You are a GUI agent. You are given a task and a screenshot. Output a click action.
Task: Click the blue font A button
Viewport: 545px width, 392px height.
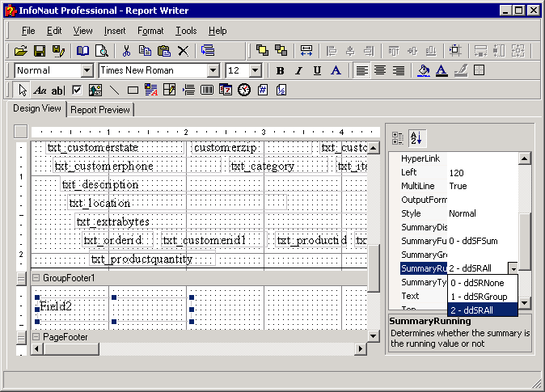(336, 70)
